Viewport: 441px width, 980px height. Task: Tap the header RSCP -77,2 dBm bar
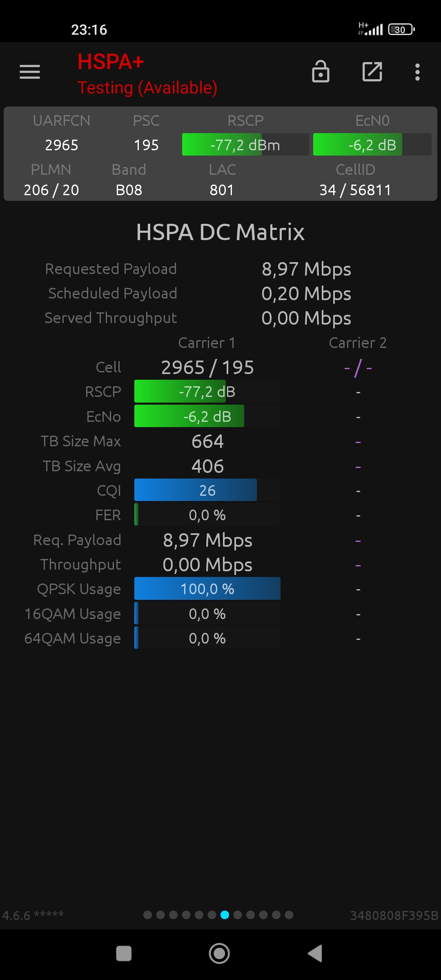(245, 145)
